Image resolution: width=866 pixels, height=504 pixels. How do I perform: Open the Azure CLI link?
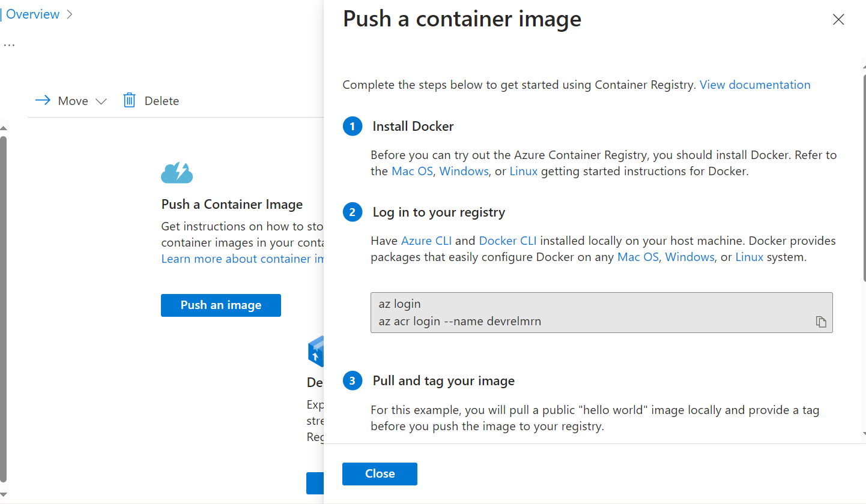pos(425,241)
